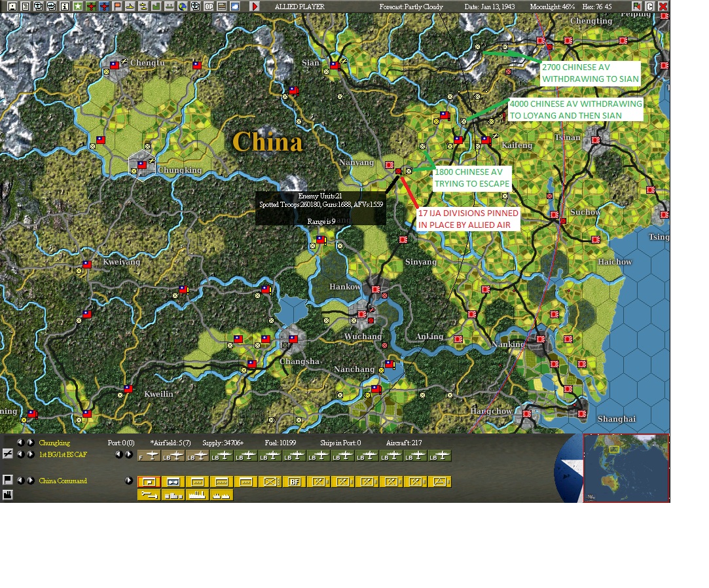
Task: Next air group arrow beside 1st BG/1st ES CAF
Action: (x=30, y=454)
